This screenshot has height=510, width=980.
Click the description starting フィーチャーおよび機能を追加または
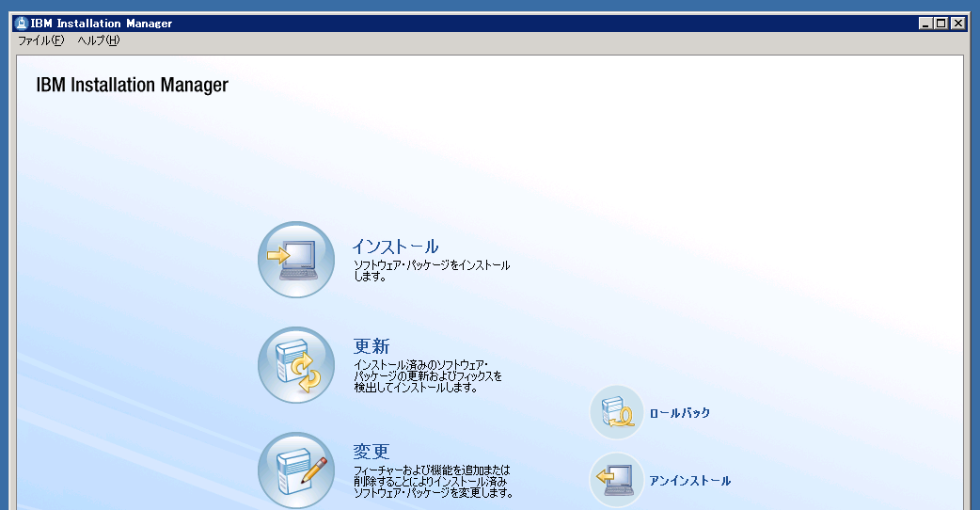434,481
